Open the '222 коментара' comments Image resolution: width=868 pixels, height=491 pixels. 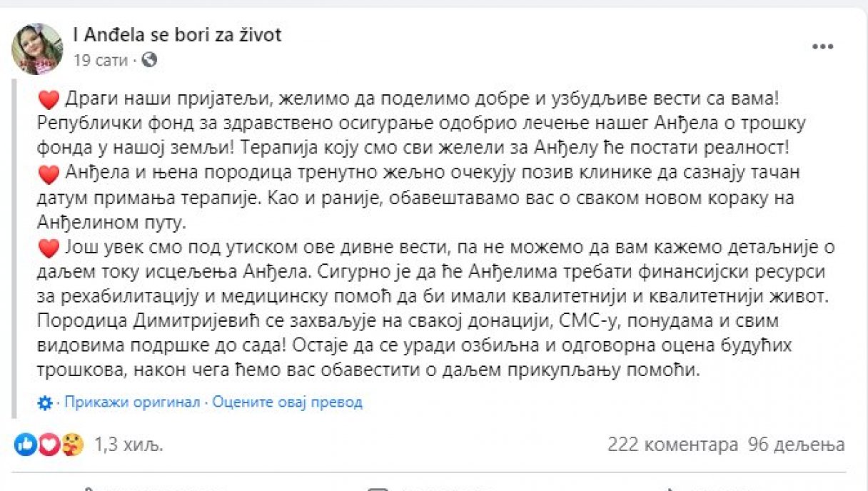point(672,445)
